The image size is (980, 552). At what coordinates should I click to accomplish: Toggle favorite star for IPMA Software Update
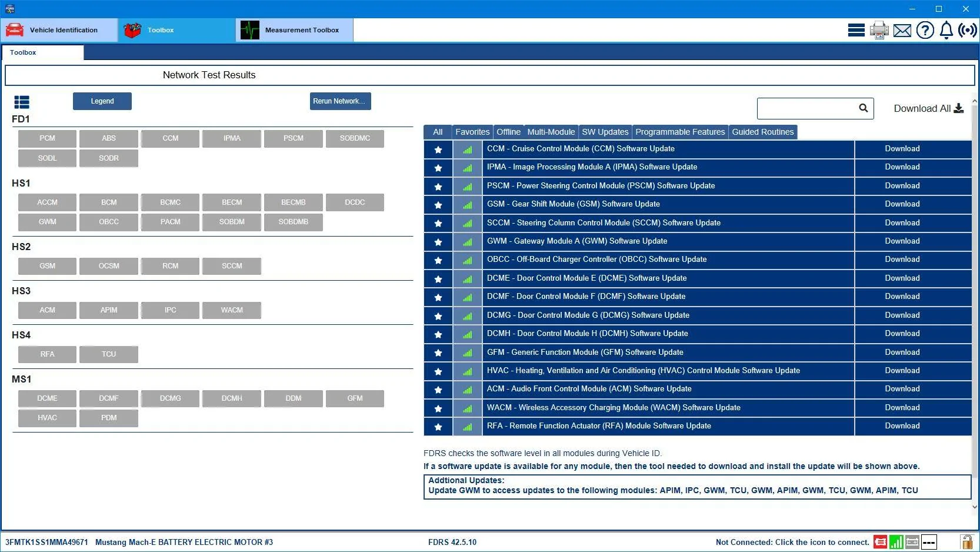[x=438, y=168]
